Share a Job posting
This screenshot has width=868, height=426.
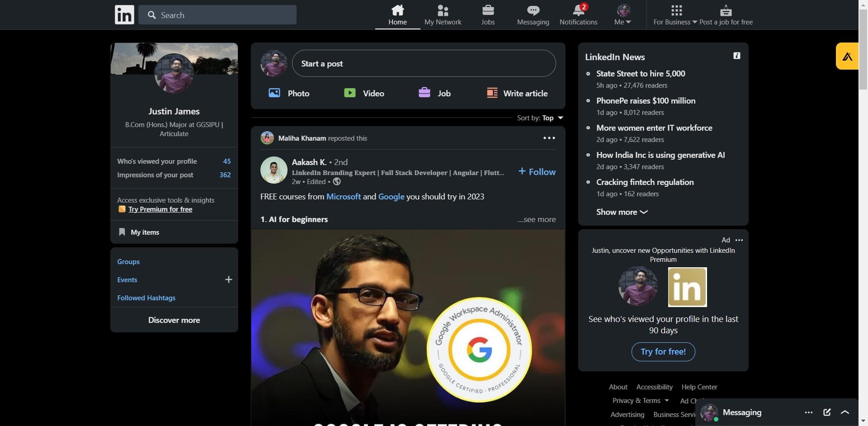[x=434, y=93]
